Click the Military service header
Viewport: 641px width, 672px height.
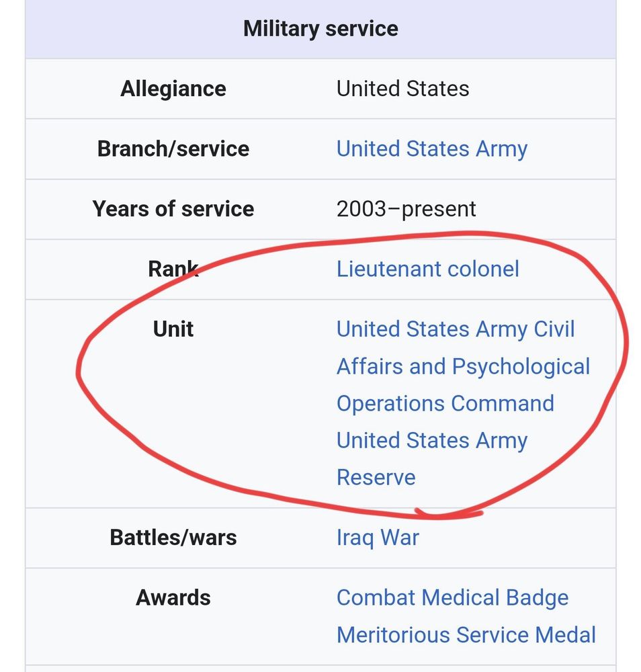pyautogui.click(x=320, y=29)
